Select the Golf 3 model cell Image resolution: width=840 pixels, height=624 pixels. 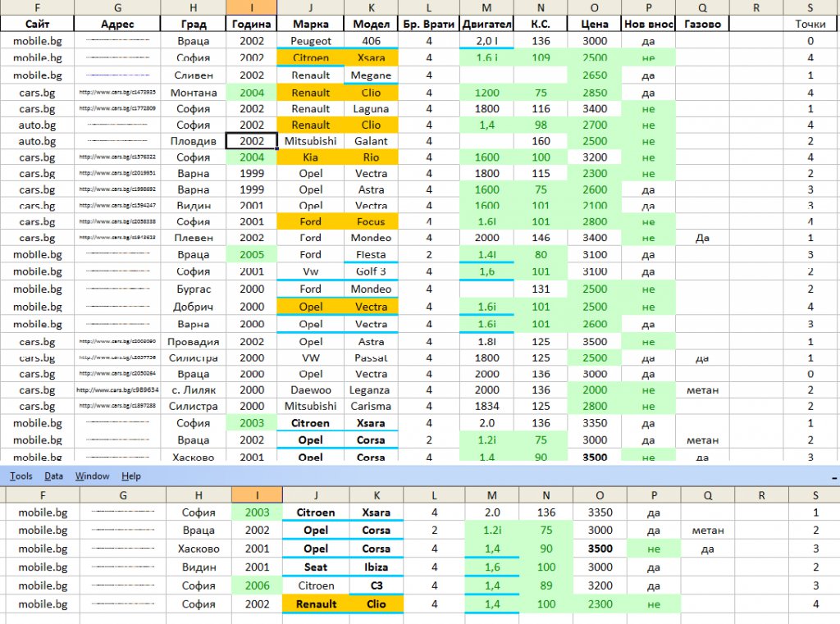point(371,271)
